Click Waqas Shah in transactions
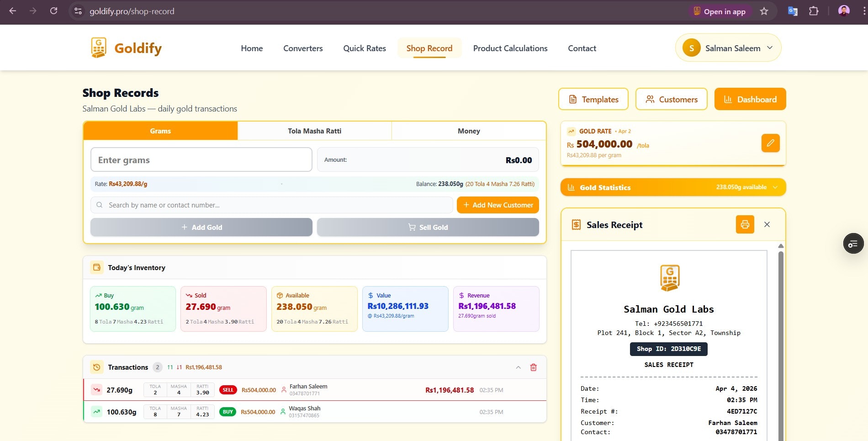Screen dimensions: 868x441 point(304,409)
